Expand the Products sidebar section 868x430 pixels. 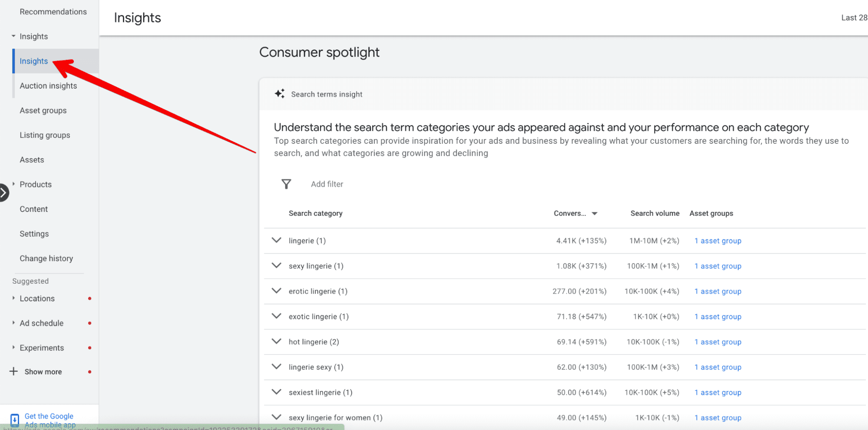(13, 184)
